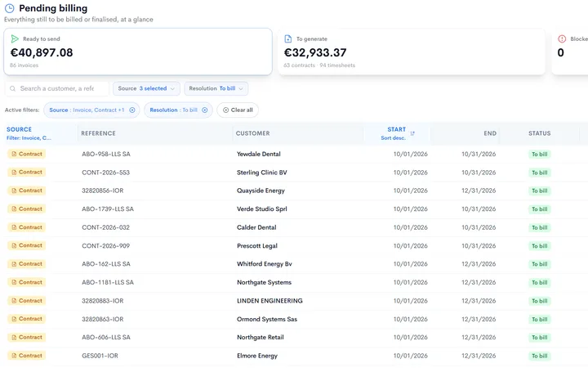This screenshot has height=368, width=588.
Task: Click Contract badge for Whitford Energy Bv
Action: pyautogui.click(x=27, y=264)
